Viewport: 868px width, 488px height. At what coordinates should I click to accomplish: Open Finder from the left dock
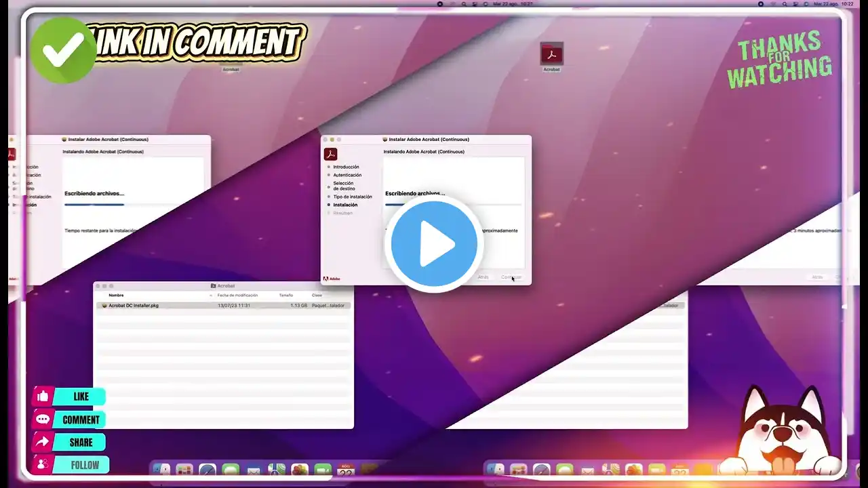pos(162,470)
